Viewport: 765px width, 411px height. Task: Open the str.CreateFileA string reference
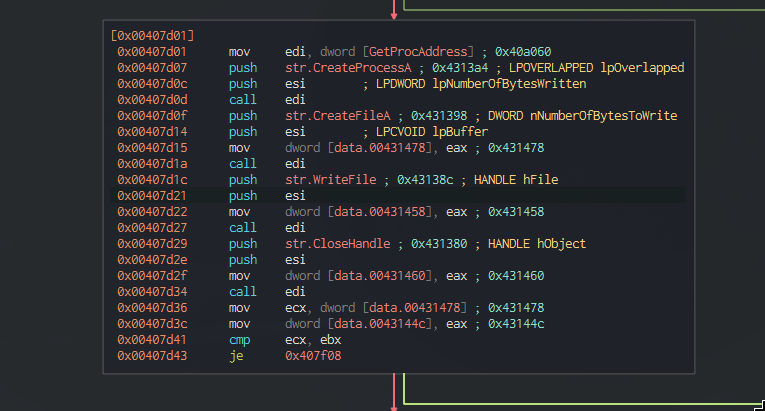pos(338,116)
